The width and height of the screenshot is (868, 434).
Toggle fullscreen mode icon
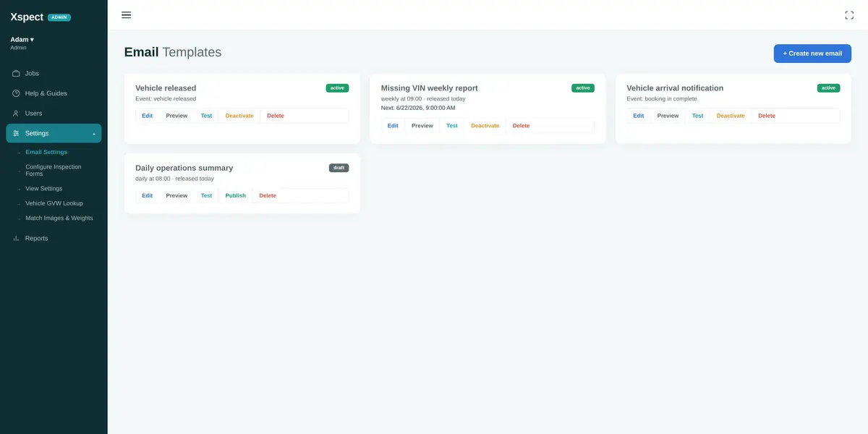tap(849, 15)
